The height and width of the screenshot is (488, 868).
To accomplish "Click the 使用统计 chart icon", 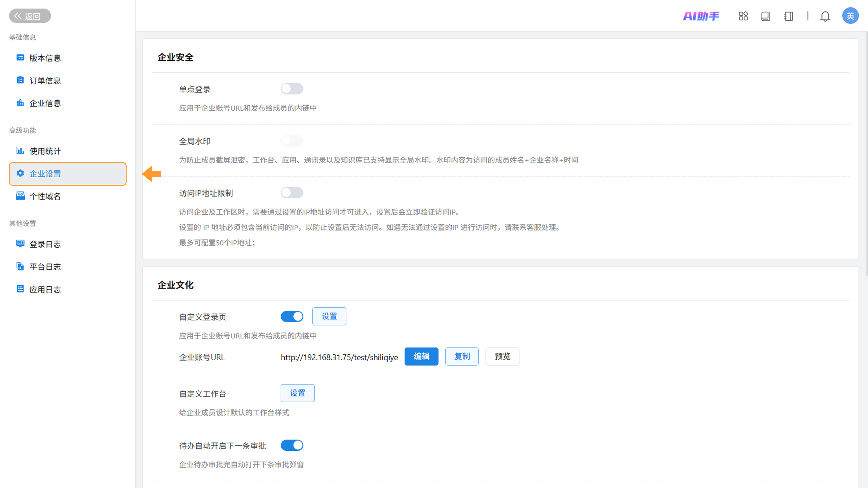I will coord(20,150).
